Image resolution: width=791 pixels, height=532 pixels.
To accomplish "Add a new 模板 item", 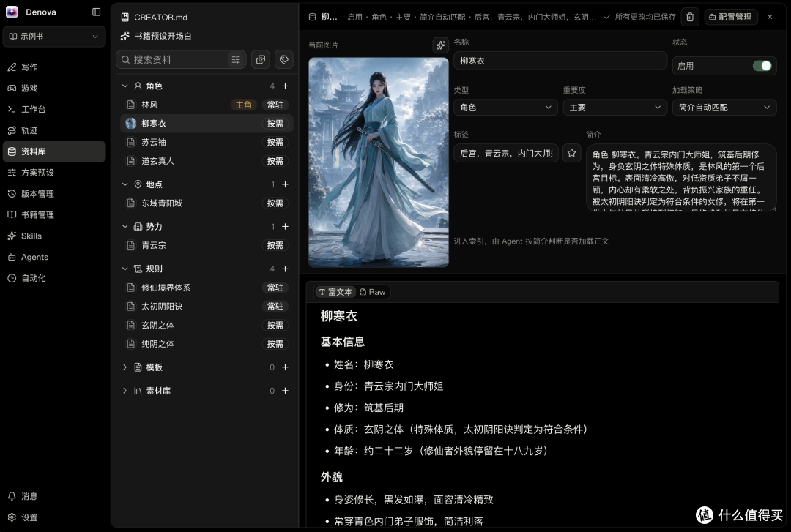I will [285, 367].
